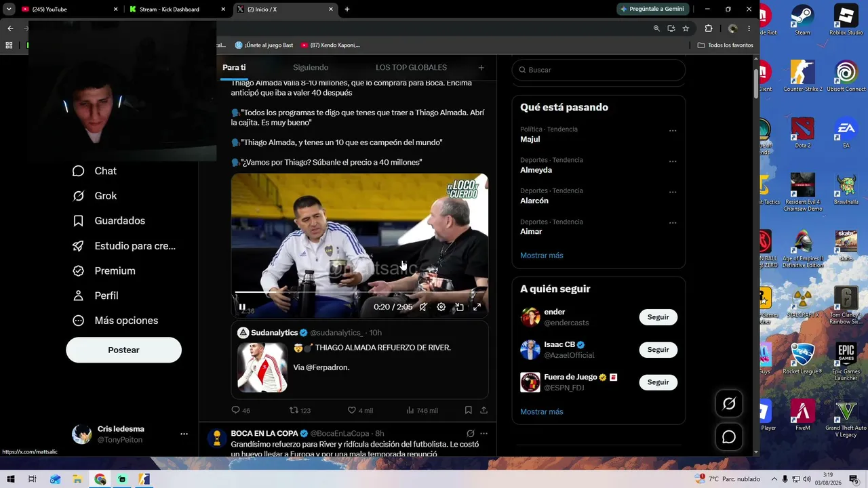Open Chrome extensions puzzle icon

(x=709, y=28)
